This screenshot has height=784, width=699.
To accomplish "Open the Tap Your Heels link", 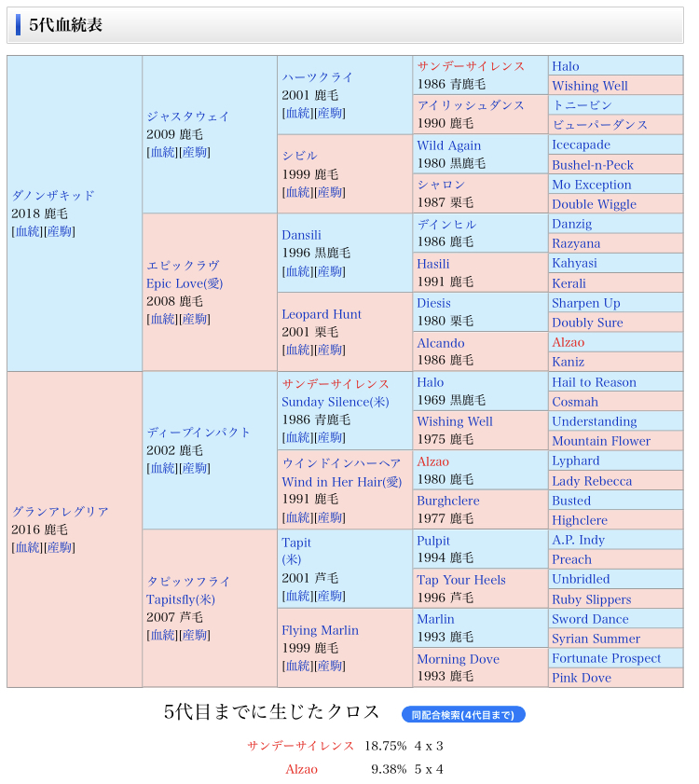I will tap(460, 580).
